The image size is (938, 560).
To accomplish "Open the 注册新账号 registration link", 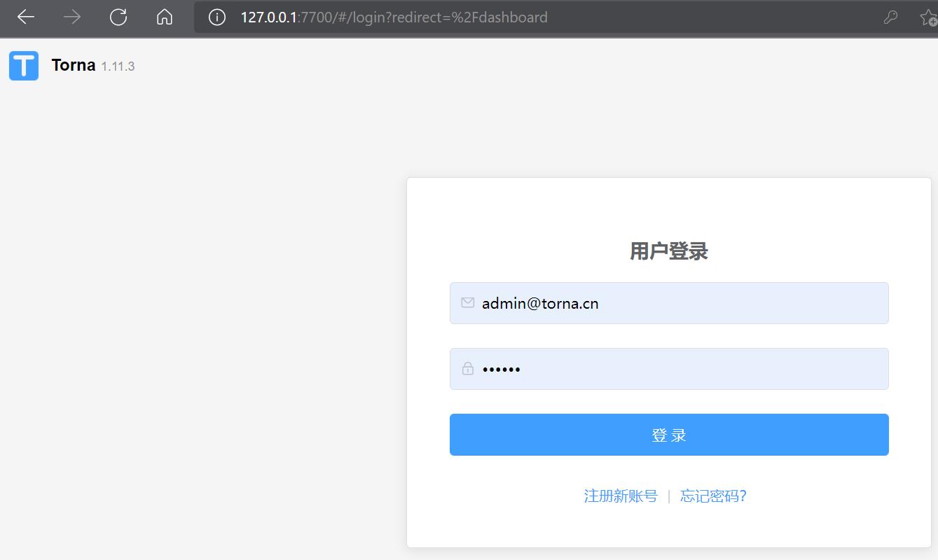I will 621,496.
